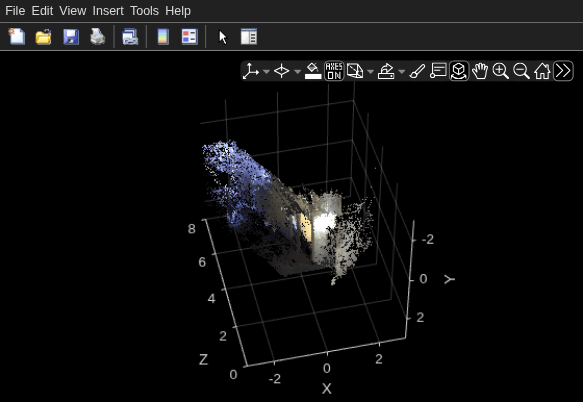Select the Zoom Out tool

(x=521, y=71)
